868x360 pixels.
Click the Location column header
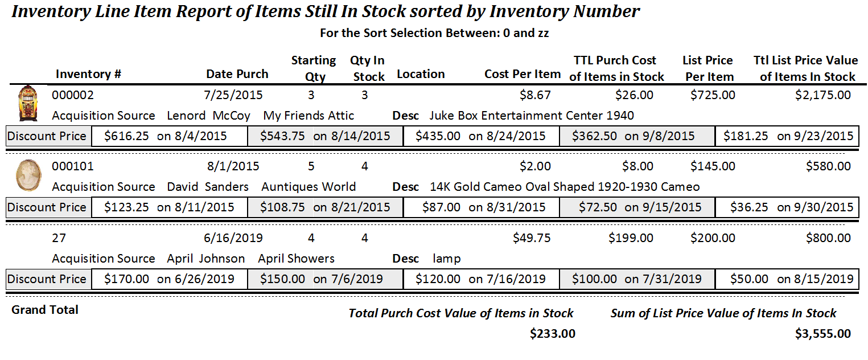coord(421,74)
